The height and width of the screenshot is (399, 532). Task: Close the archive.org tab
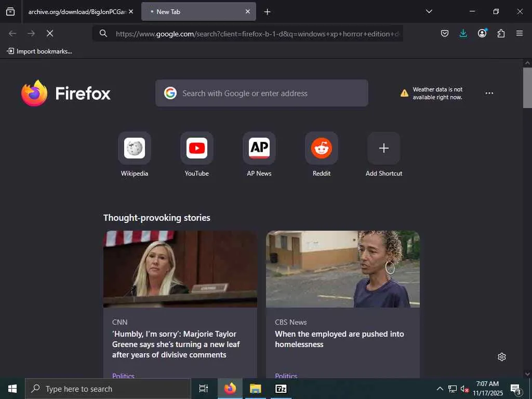pyautogui.click(x=131, y=11)
